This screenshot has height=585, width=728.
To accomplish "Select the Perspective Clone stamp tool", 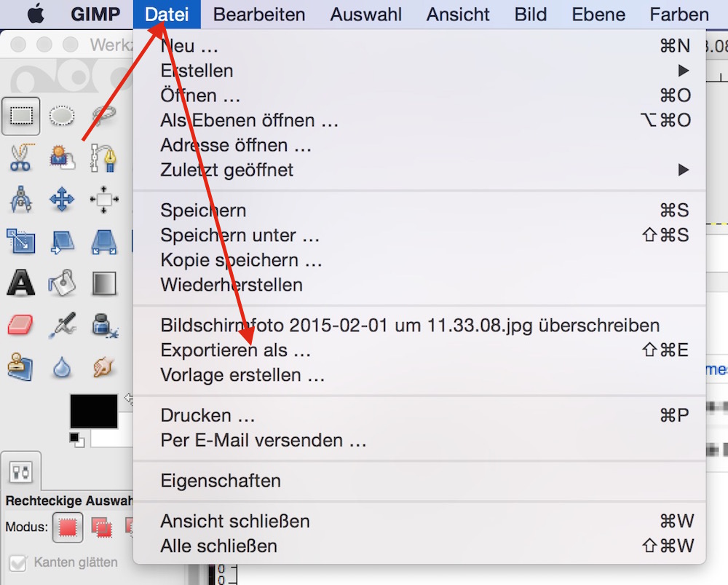I will pos(21,366).
